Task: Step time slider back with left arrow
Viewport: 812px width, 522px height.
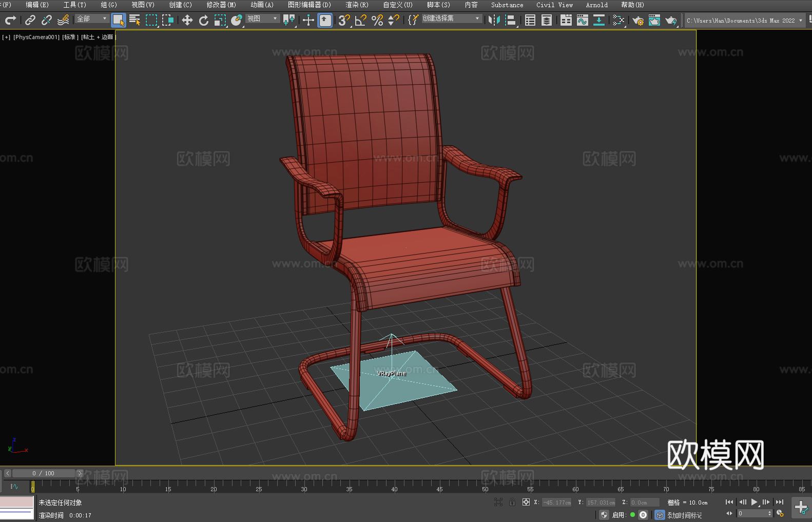Action: click(8, 473)
